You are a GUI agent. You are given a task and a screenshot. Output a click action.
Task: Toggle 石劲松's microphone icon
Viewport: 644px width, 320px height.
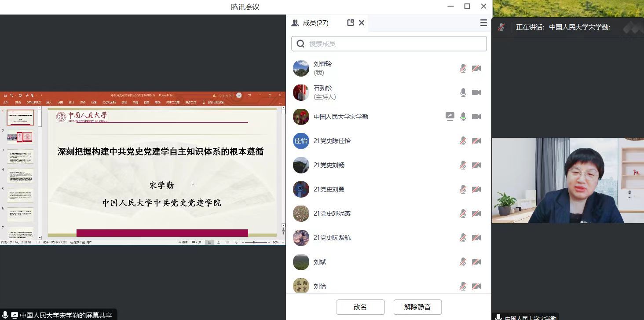(x=463, y=92)
